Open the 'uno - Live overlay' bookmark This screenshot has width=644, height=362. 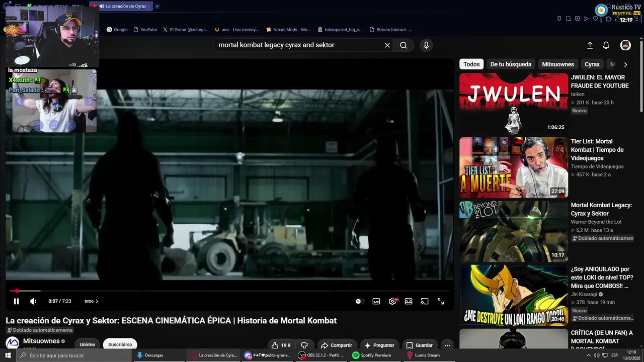[x=237, y=30]
